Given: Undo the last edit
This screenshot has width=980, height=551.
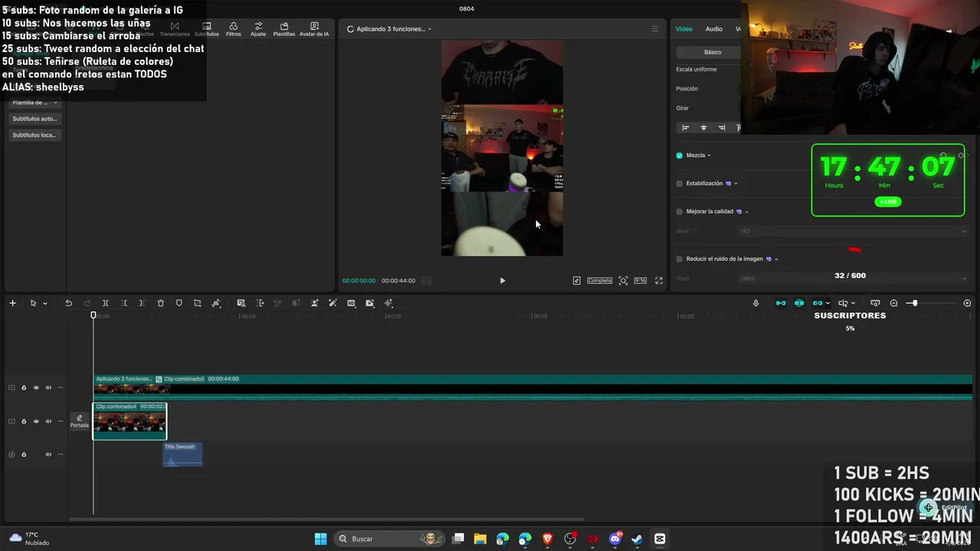Looking at the screenshot, I should pos(68,303).
